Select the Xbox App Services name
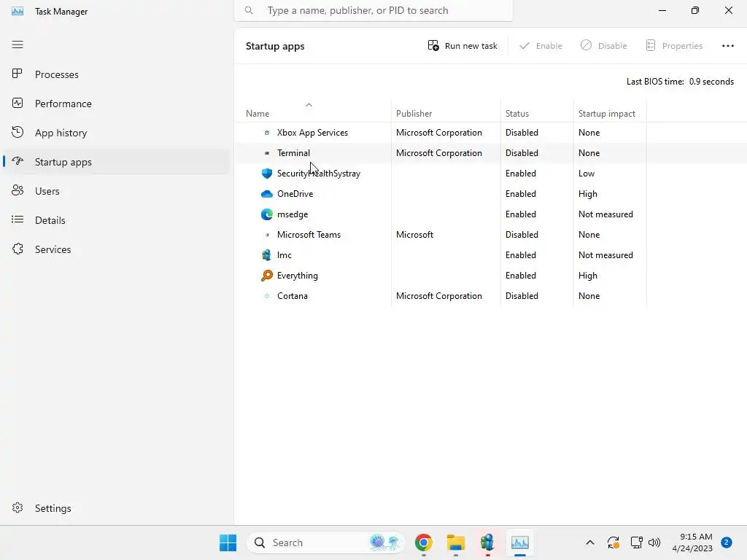The width and height of the screenshot is (747, 560). click(x=312, y=133)
